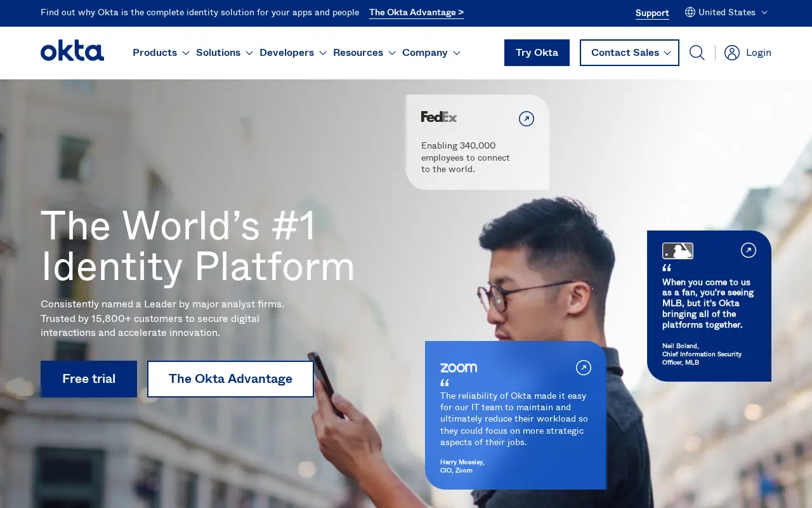
Task: Click the Zoom reliability quote text
Action: click(514, 419)
